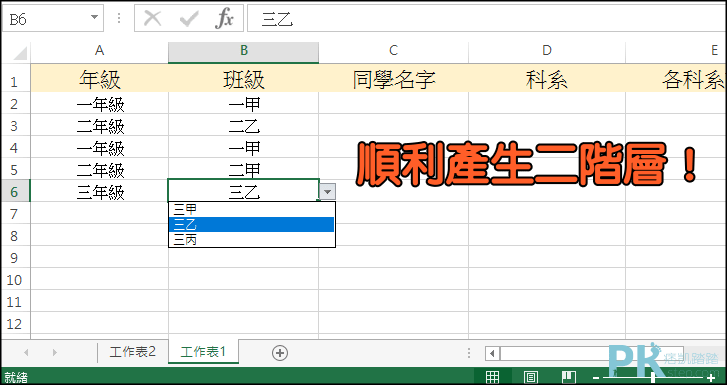Click cell B5 containing 二甲

pyautogui.click(x=244, y=170)
